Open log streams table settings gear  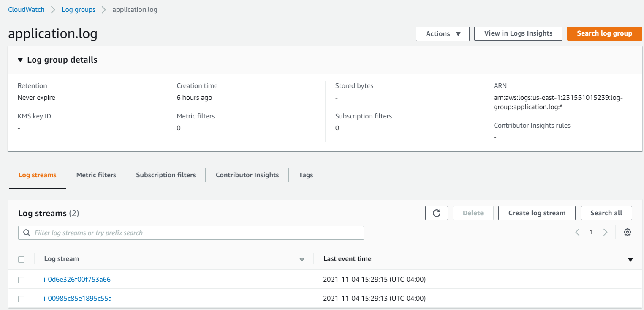click(628, 232)
